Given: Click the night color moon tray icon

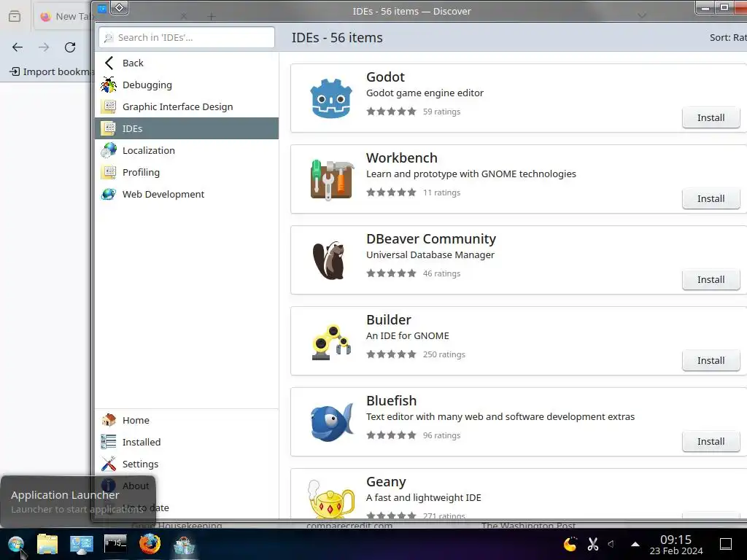Looking at the screenshot, I should pyautogui.click(x=570, y=544).
